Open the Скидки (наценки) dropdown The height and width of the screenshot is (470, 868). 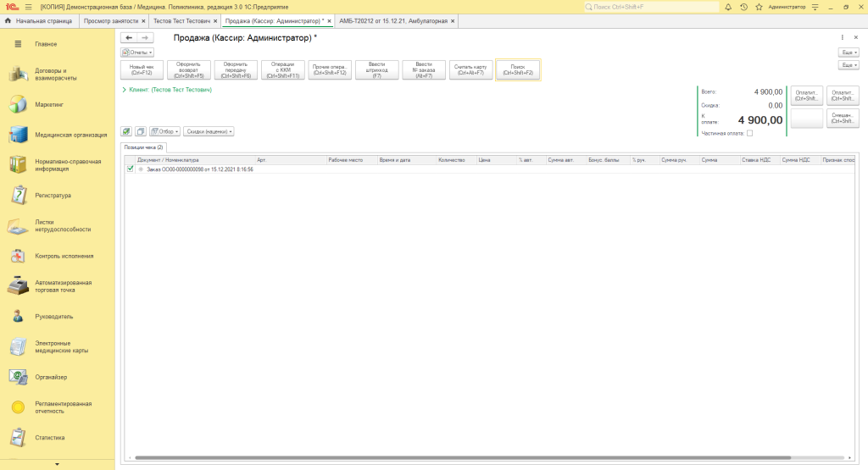(x=209, y=131)
